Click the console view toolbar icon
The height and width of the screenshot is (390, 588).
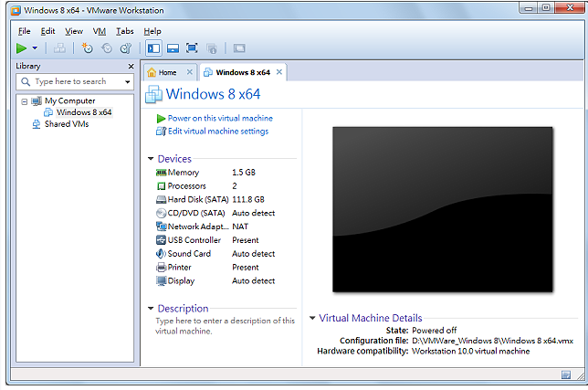239,48
